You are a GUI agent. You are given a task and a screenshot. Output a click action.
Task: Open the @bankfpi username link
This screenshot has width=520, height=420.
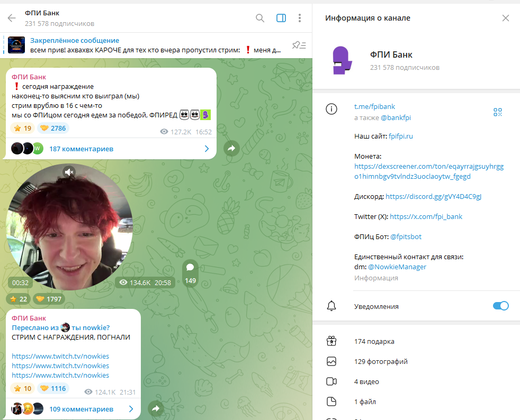point(396,117)
